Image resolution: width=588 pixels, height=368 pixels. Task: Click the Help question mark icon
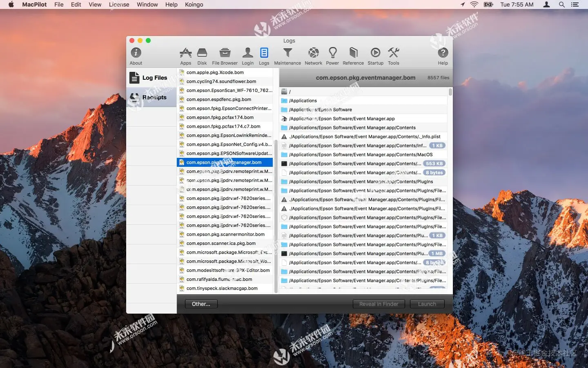point(443,53)
